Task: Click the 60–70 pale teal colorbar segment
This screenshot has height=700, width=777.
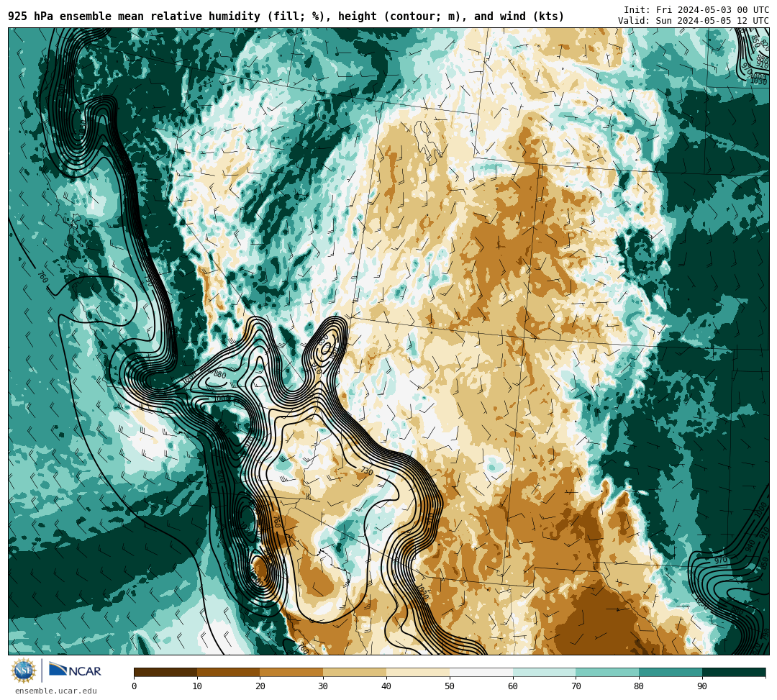Action: pos(544,672)
